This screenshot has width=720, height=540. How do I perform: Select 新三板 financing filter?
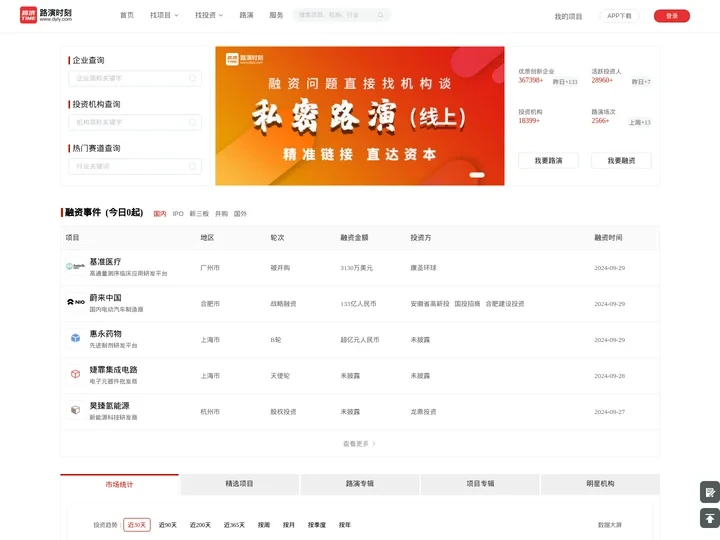pos(199,214)
